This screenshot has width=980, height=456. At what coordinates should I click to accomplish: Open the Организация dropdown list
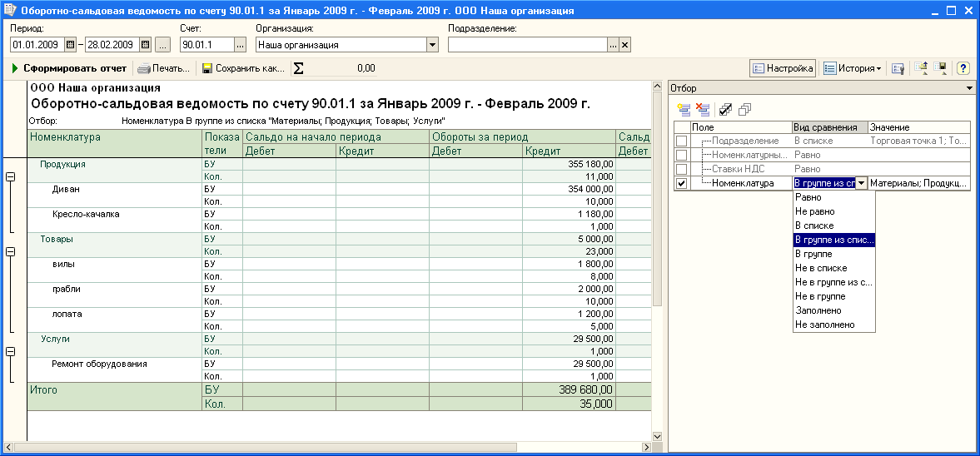click(x=432, y=45)
